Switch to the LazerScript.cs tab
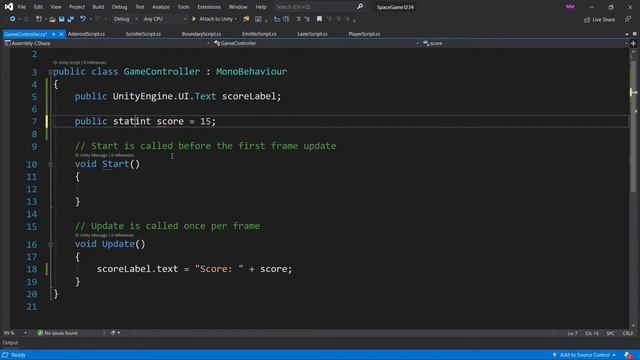Screen dimensions: 640x360 (312, 34)
